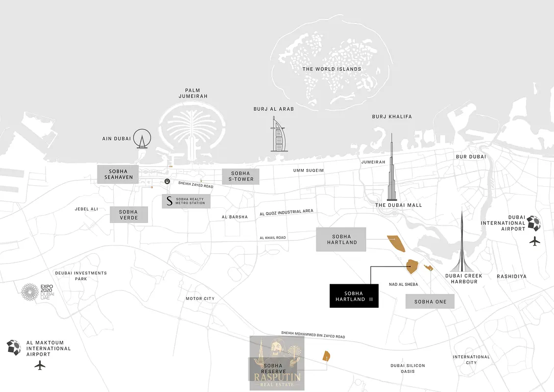Click the Burj Al Arab building illustration
The image size is (554, 392).
(x=279, y=134)
